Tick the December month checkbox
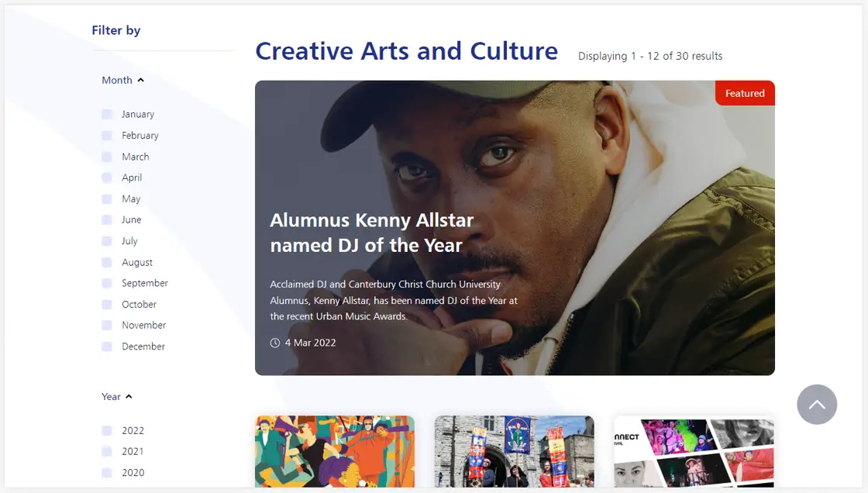 [107, 346]
